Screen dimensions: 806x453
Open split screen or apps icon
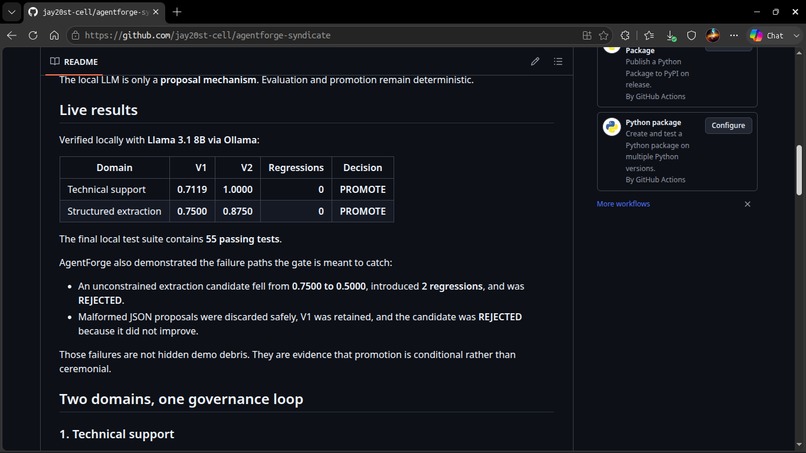(x=587, y=35)
